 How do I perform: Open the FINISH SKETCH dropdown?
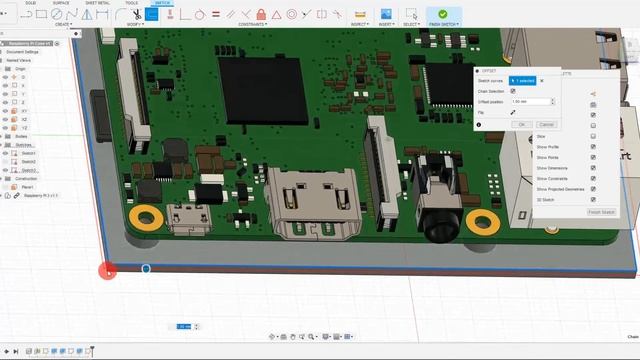click(x=444, y=24)
